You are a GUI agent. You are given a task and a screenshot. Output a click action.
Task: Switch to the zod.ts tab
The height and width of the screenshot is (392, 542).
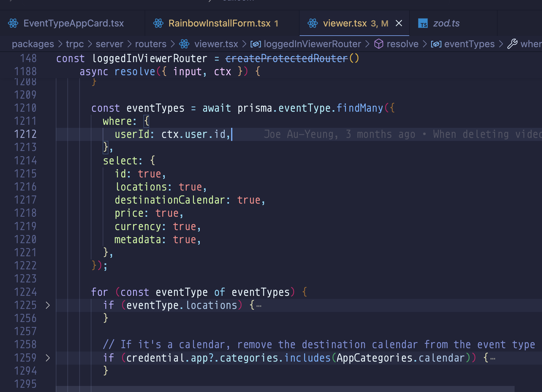pos(446,23)
